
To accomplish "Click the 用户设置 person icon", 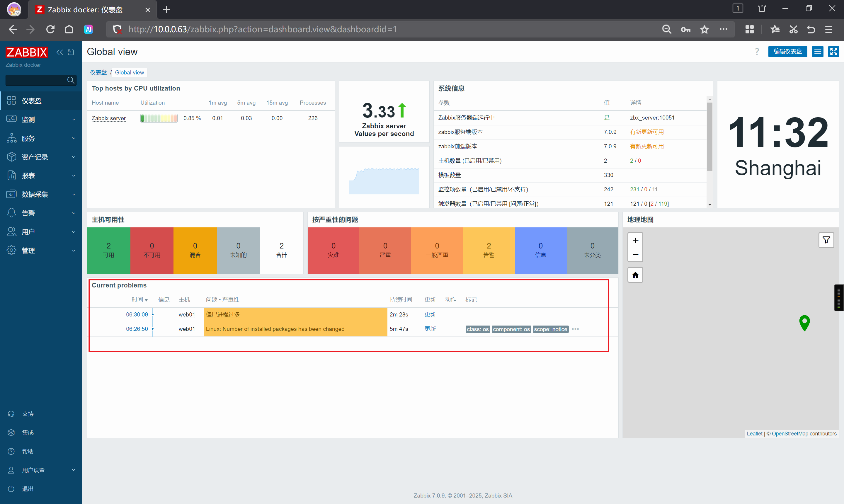I will tap(11, 470).
